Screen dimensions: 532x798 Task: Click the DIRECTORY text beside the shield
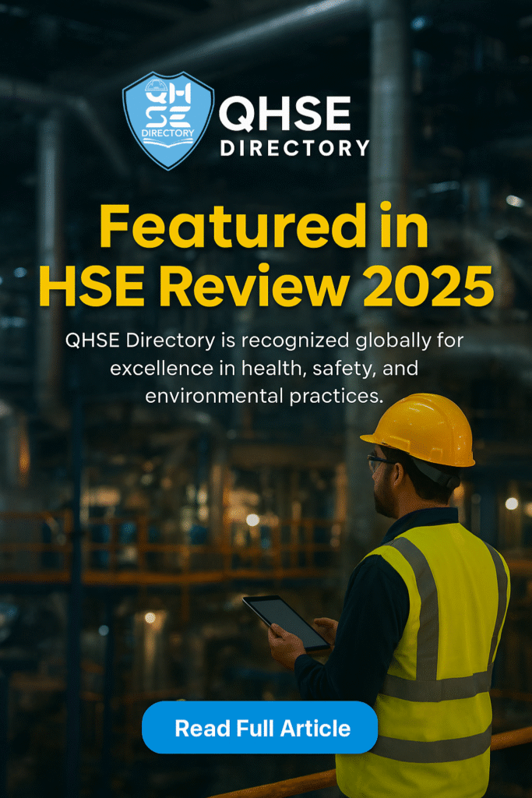pyautogui.click(x=294, y=147)
